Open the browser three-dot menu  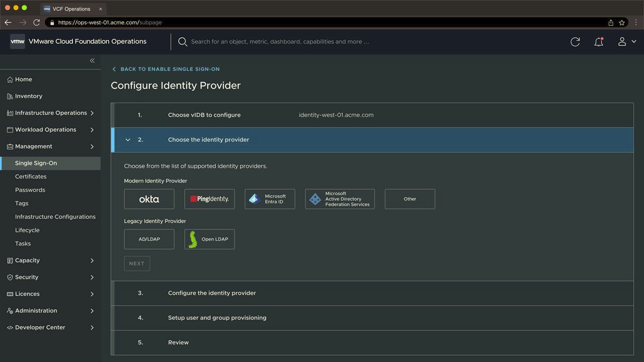[x=636, y=23]
